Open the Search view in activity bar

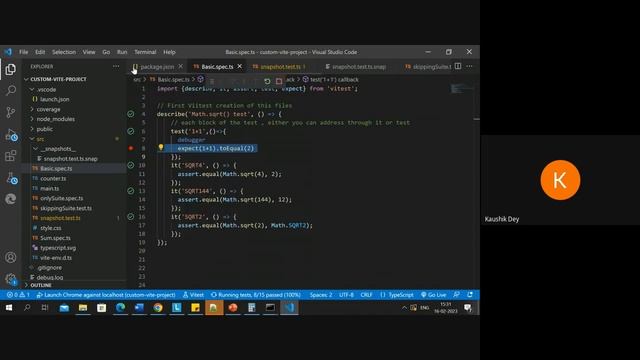click(11, 90)
